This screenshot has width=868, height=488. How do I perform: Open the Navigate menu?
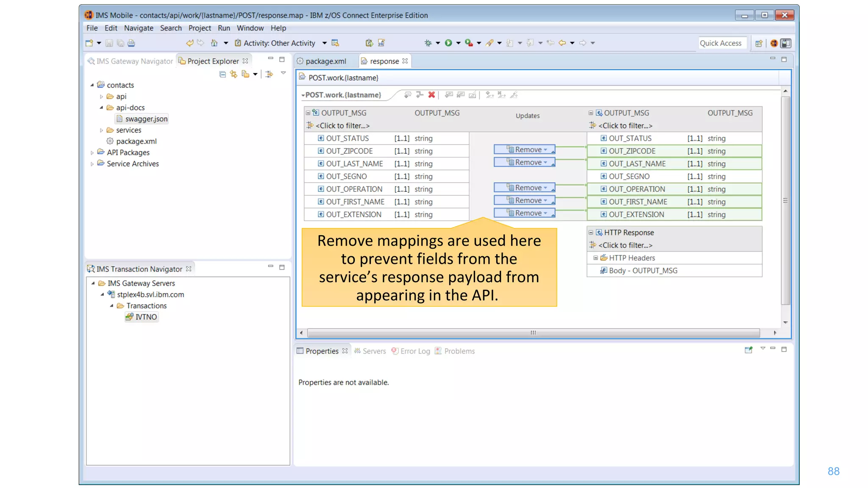coord(139,28)
